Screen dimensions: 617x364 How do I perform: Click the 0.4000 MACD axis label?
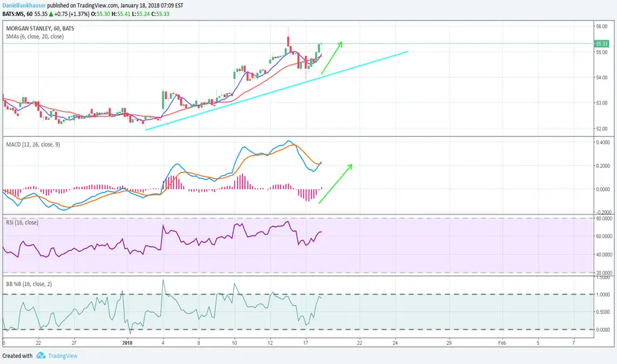point(603,142)
